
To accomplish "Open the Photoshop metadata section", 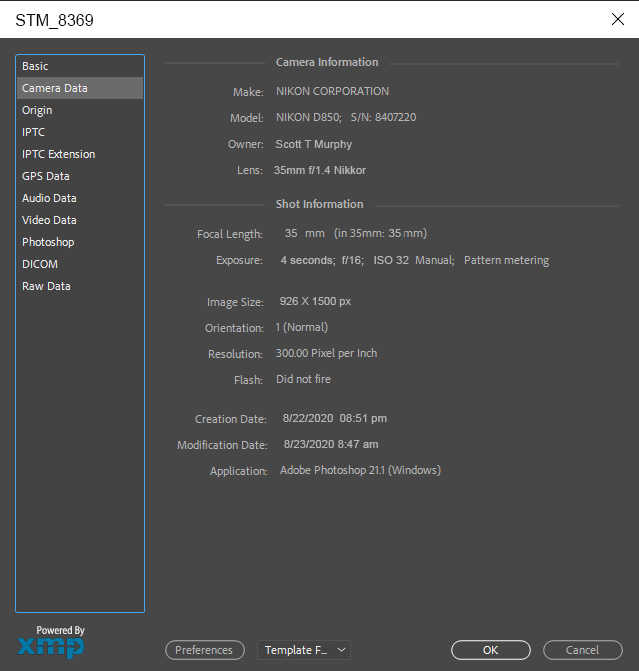I will [x=48, y=242].
